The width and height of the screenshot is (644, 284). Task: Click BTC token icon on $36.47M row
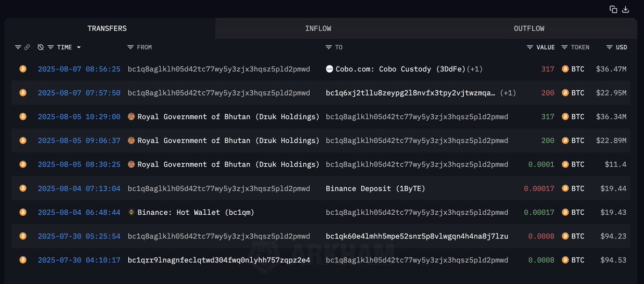[565, 69]
